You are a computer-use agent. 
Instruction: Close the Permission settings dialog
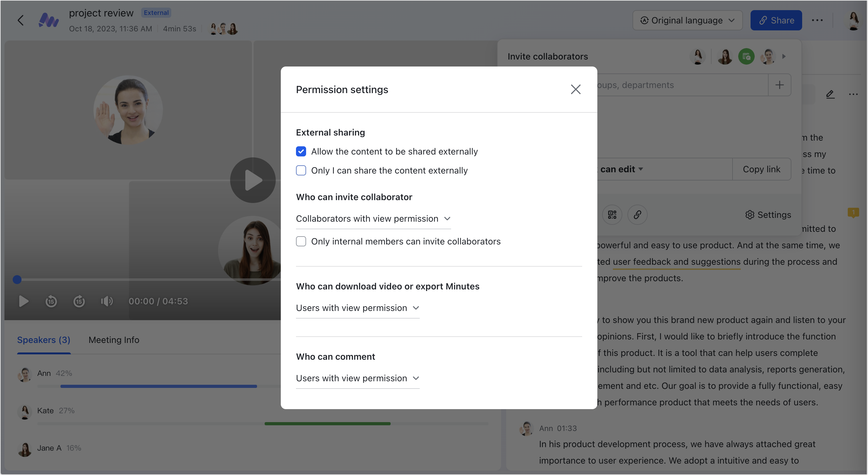[x=576, y=89]
